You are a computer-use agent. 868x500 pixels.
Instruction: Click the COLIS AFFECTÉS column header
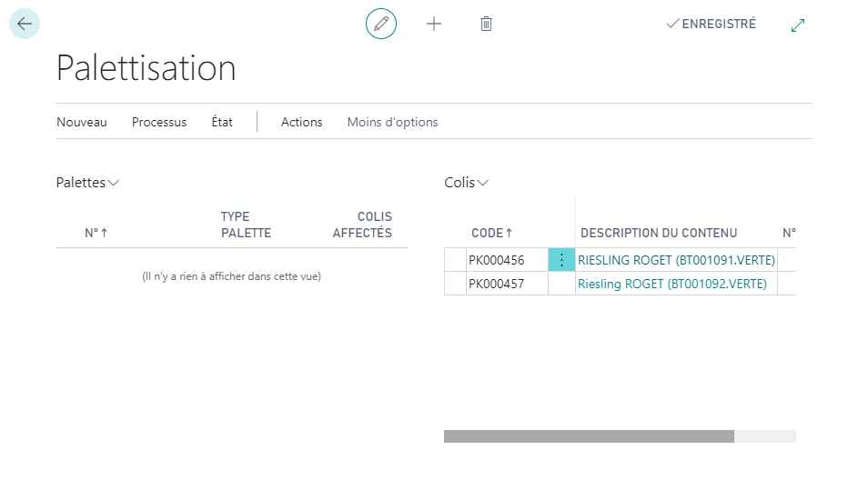tap(362, 225)
